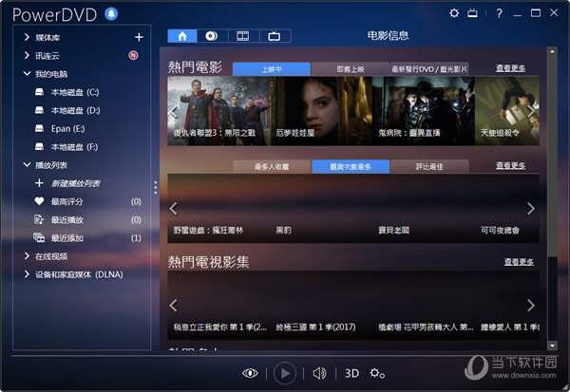Open 厄夢娃娃屋 movie thumbnail
The image size is (570, 392).
tap(321, 111)
